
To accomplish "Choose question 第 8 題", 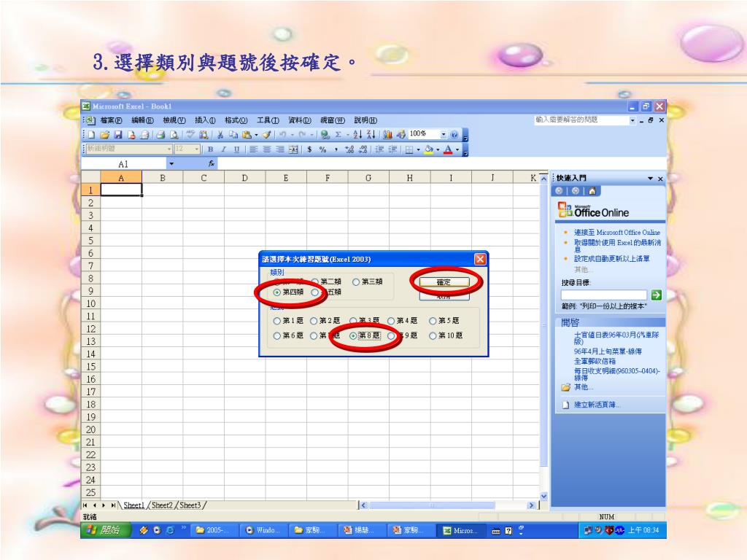I will pyautogui.click(x=353, y=335).
